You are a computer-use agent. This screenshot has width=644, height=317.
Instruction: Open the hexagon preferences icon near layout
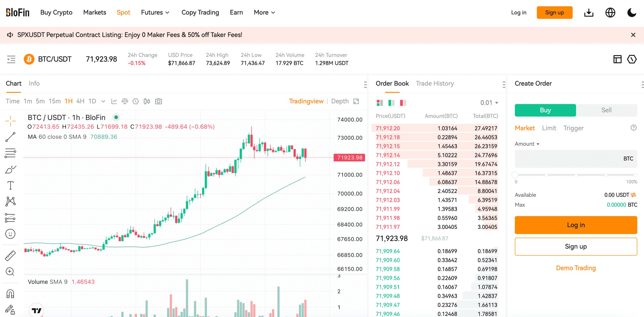(x=632, y=59)
